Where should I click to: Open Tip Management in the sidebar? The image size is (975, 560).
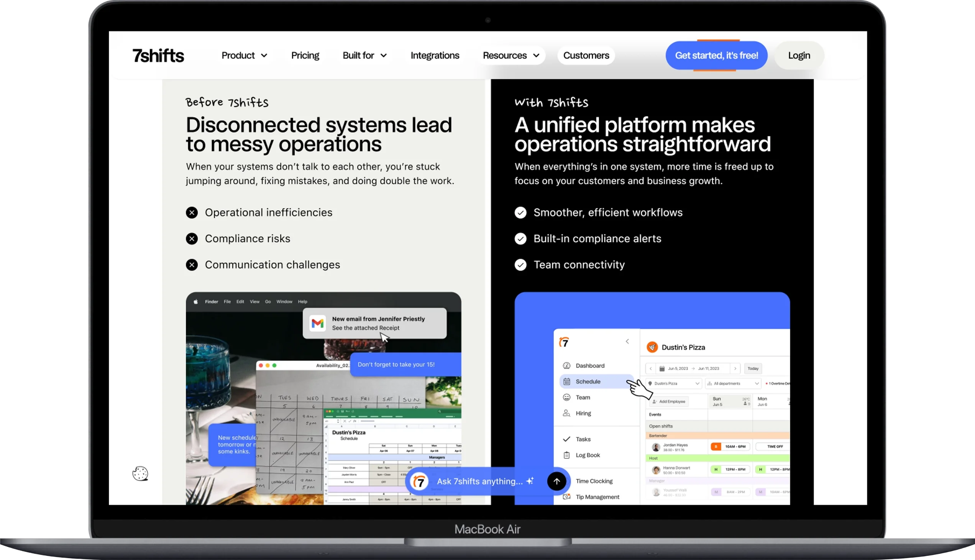click(597, 496)
